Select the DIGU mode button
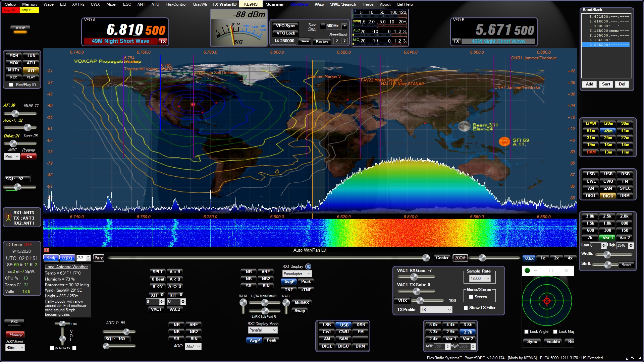Screen dimensions: 644x362 coord(608,196)
